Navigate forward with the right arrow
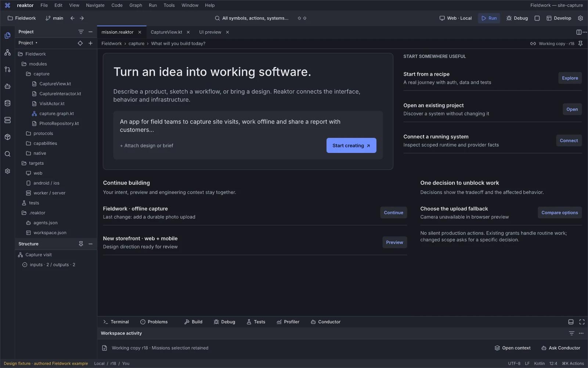Image resolution: width=588 pixels, height=368 pixels. [x=82, y=18]
